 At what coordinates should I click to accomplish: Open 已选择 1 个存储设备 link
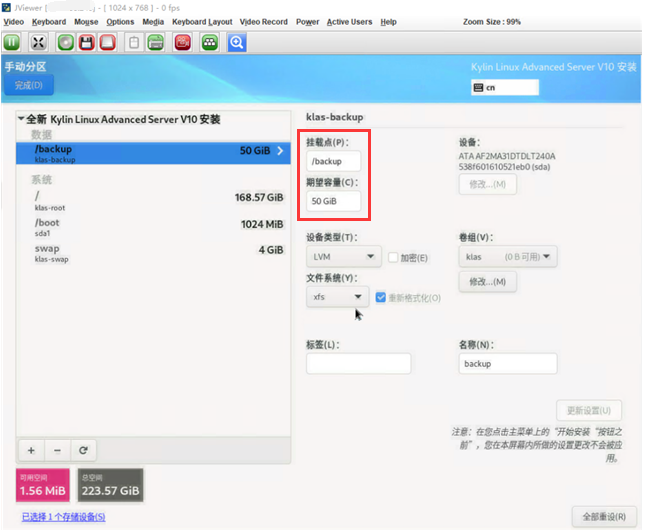coord(63,517)
